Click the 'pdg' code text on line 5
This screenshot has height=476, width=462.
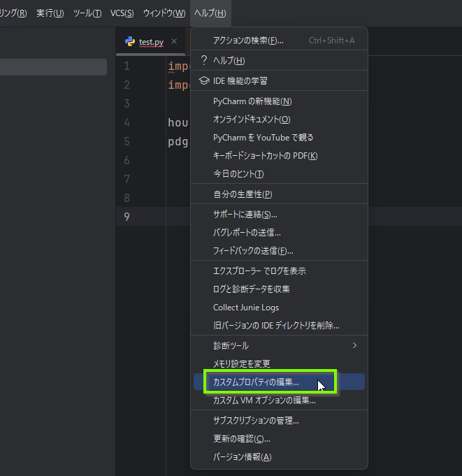coord(178,141)
